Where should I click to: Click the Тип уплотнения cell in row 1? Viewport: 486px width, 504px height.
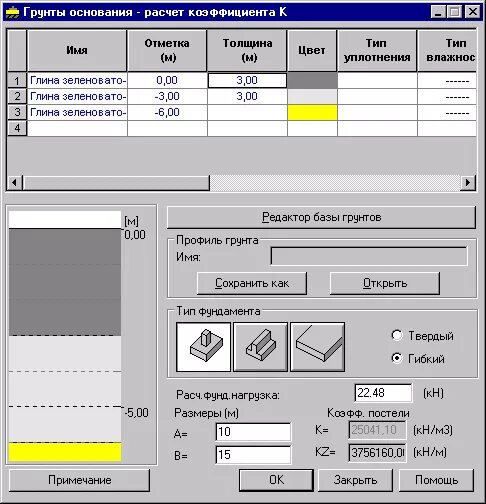click(377, 80)
